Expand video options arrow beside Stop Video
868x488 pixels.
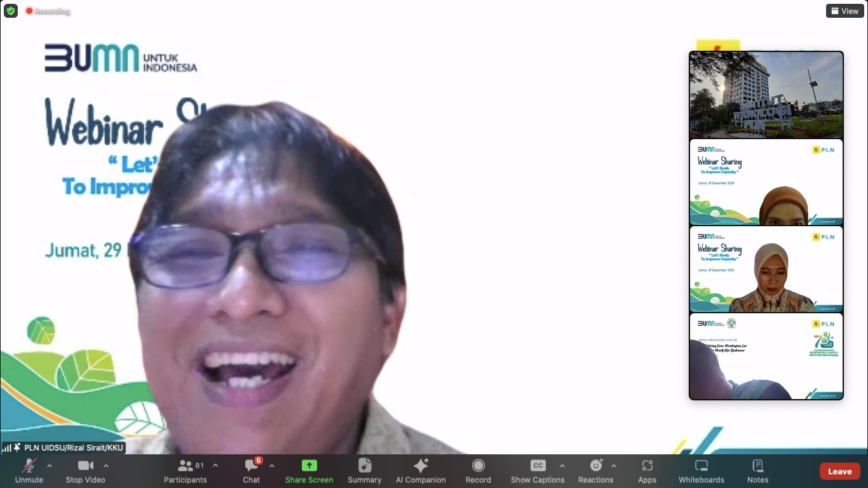[x=106, y=466]
